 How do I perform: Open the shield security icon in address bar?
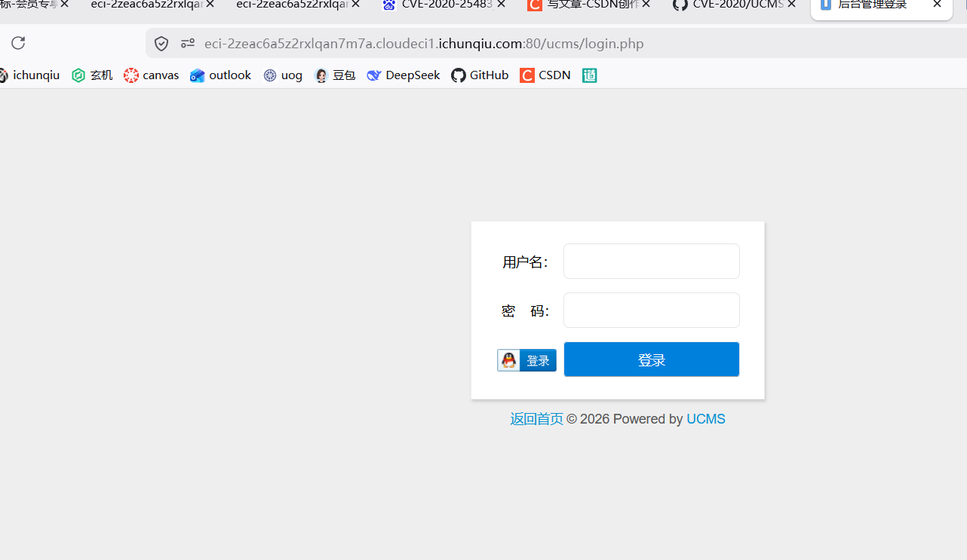click(161, 44)
